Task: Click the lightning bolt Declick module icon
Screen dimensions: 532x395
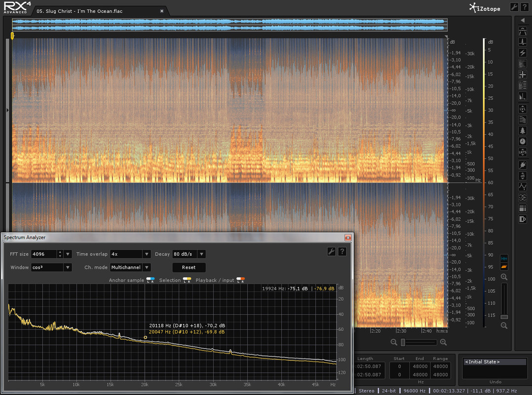Action: pos(523,53)
